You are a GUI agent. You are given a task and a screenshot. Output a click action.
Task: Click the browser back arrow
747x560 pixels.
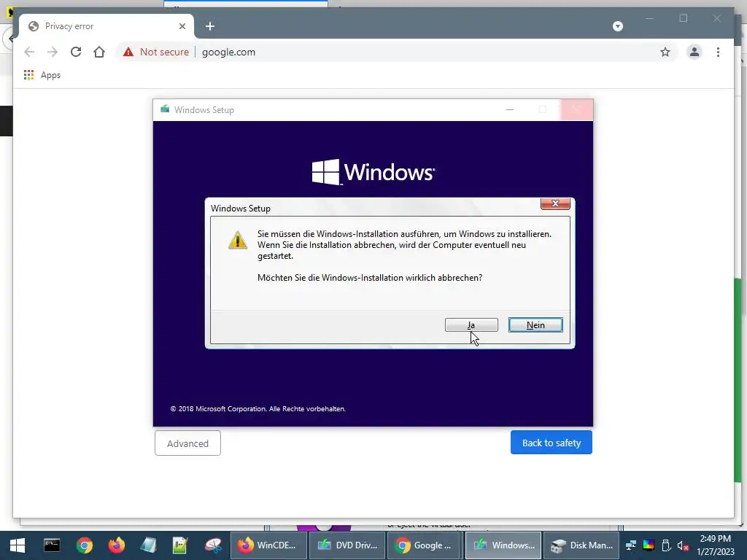pos(29,52)
